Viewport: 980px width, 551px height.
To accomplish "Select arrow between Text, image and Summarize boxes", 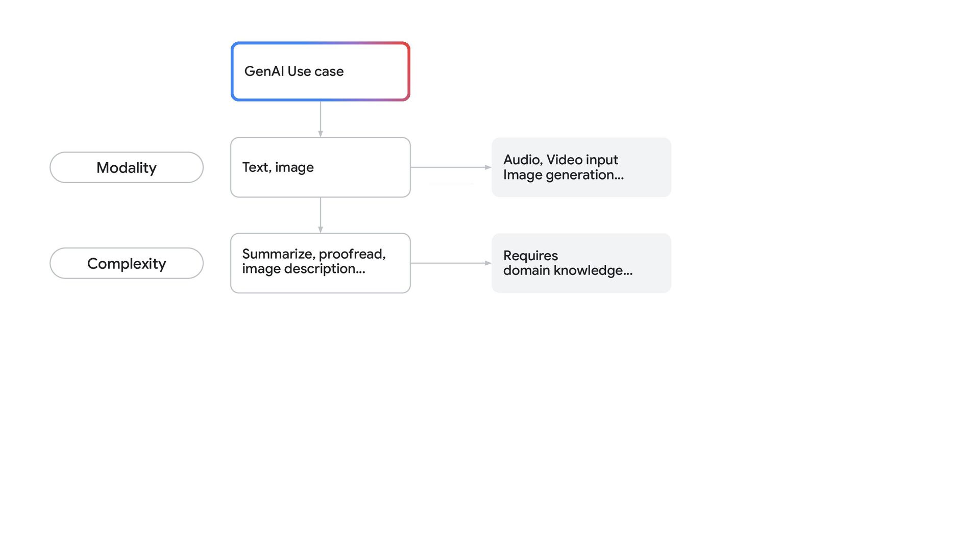I will (320, 215).
